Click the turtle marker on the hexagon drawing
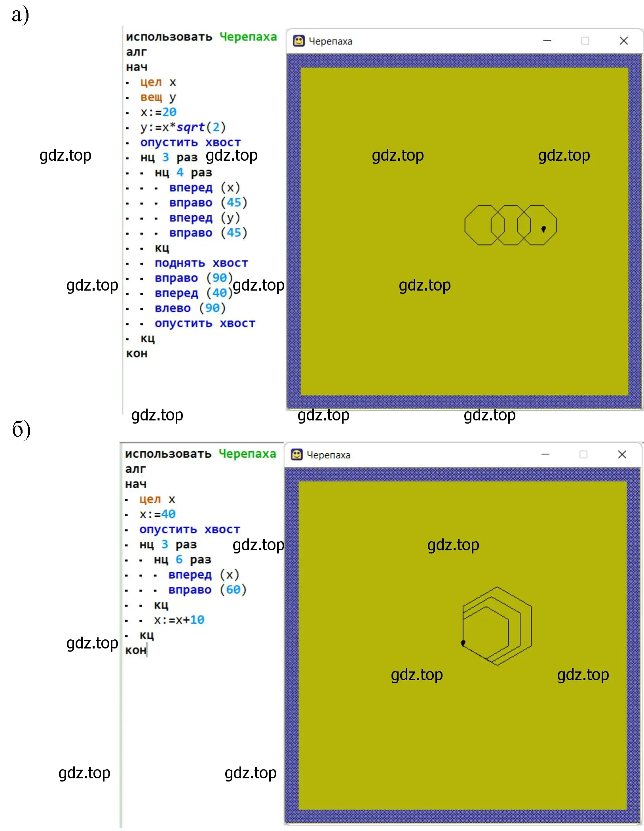This screenshot has width=644, height=831. 463,643
